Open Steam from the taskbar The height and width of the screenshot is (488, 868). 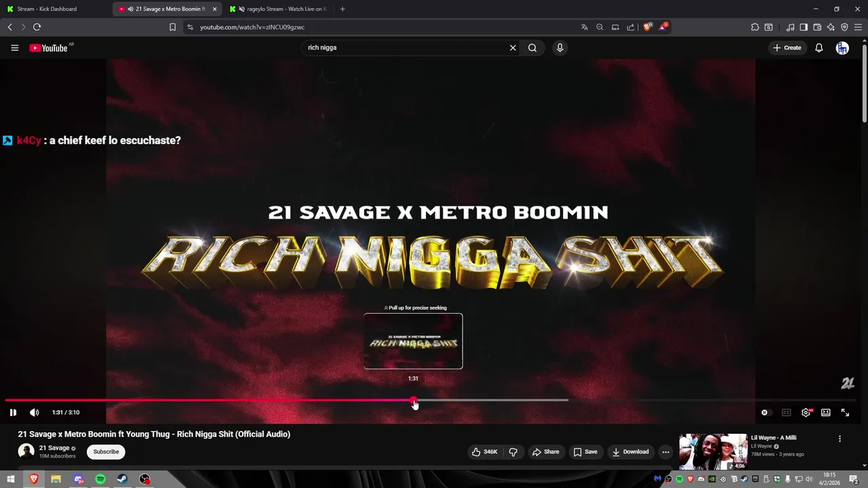122,479
